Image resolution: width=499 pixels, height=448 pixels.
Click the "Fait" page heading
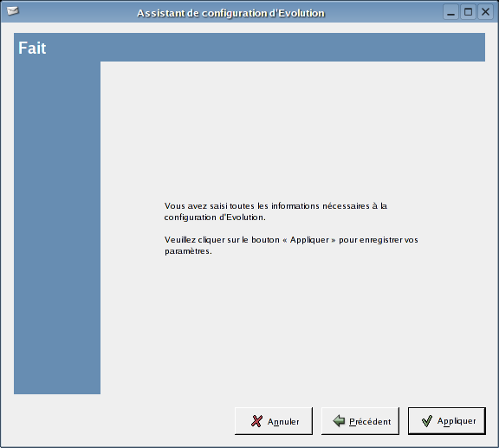tap(32, 48)
